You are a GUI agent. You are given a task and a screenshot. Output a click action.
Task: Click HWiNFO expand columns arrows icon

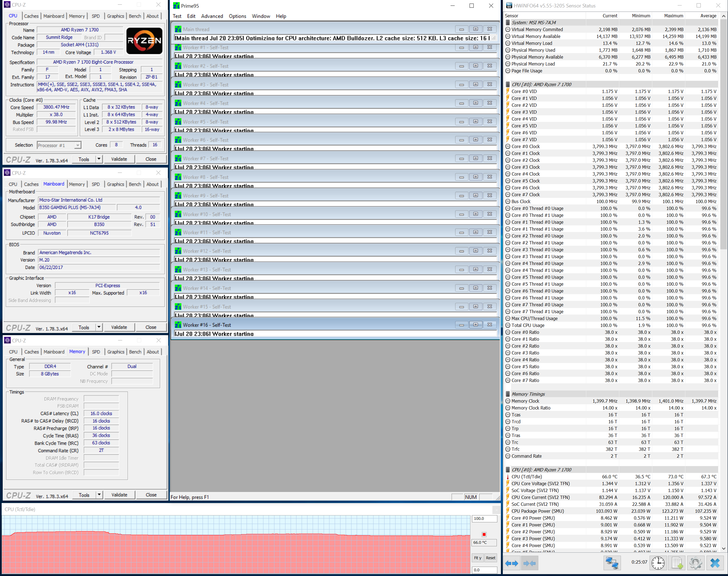(511, 563)
